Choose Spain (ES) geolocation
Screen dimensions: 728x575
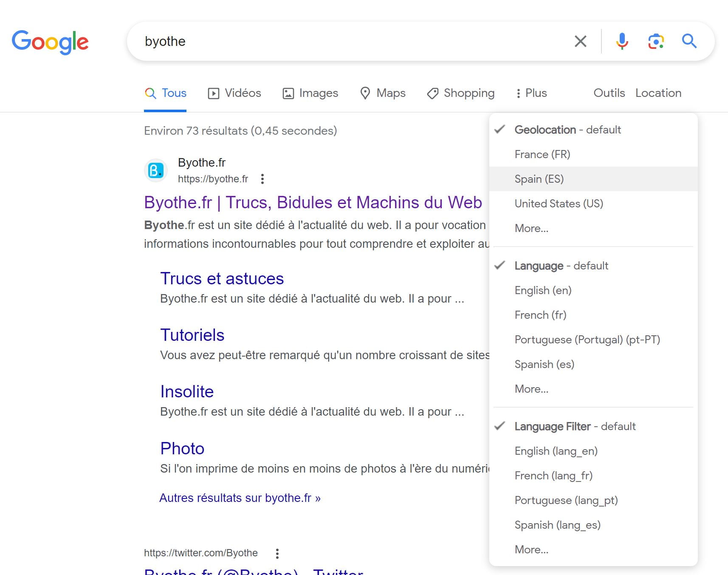point(593,179)
